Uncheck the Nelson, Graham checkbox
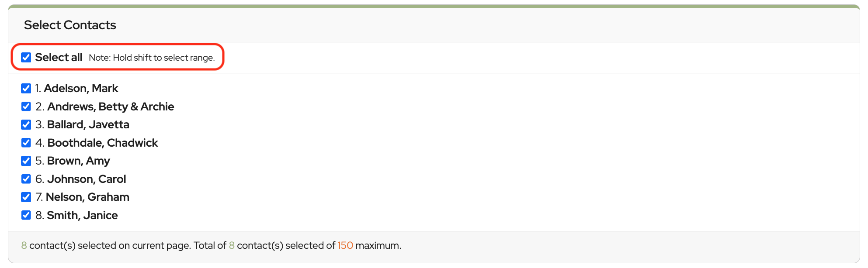 point(26,197)
